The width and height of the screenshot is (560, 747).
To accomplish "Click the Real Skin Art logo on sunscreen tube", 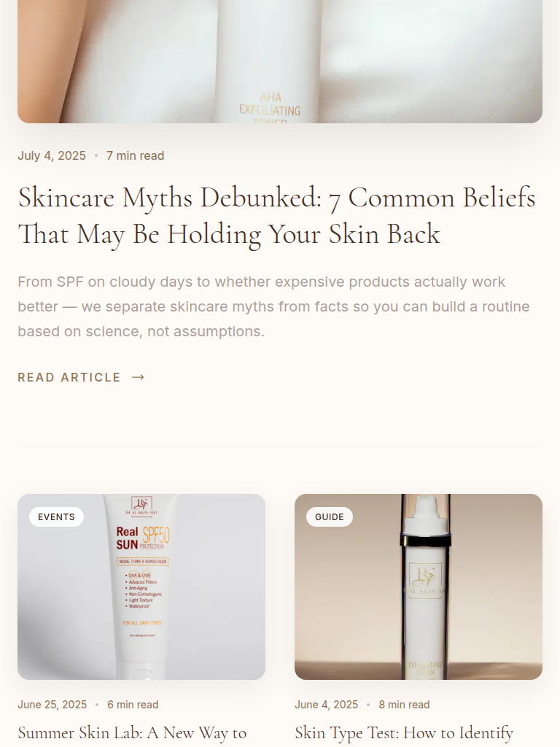I will [x=141, y=506].
